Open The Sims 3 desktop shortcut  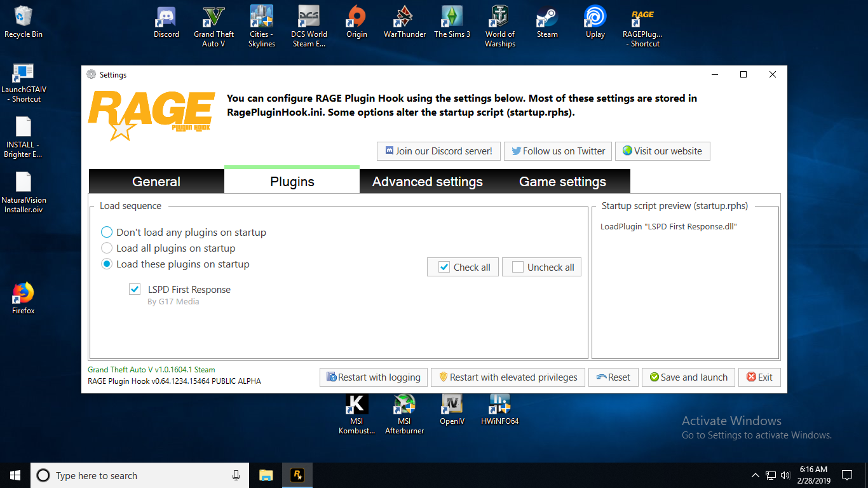(452, 22)
